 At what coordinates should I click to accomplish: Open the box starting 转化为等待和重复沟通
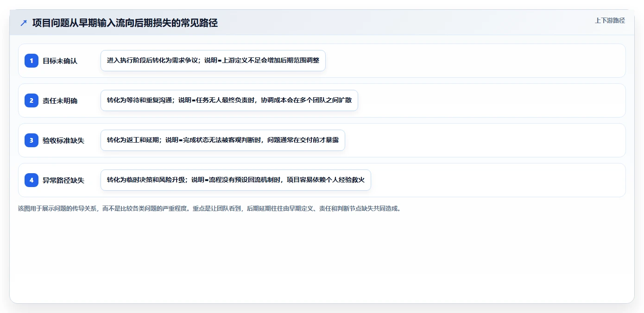pyautogui.click(x=229, y=100)
